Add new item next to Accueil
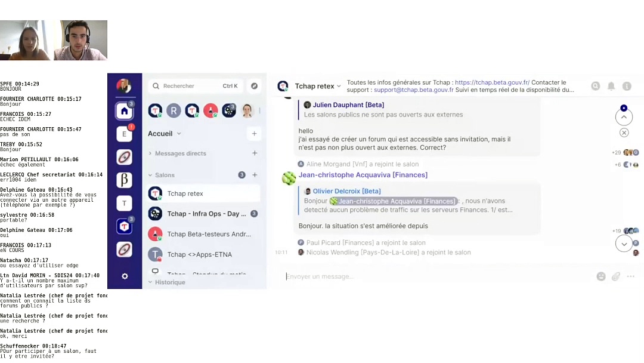 [254, 134]
